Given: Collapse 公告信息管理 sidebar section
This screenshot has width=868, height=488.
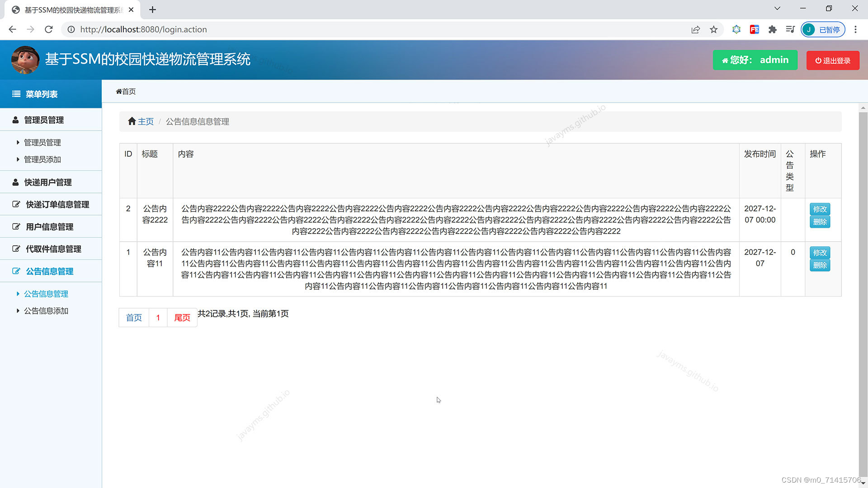Looking at the screenshot, I should [x=49, y=271].
